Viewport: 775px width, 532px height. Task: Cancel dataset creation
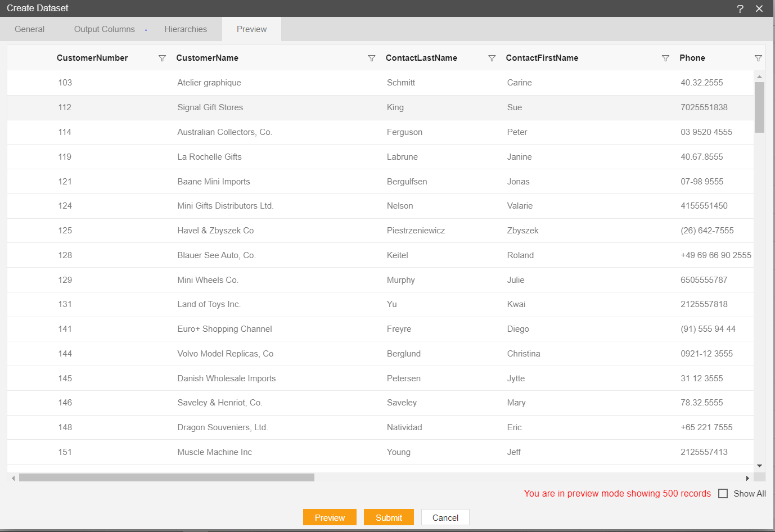coord(445,517)
